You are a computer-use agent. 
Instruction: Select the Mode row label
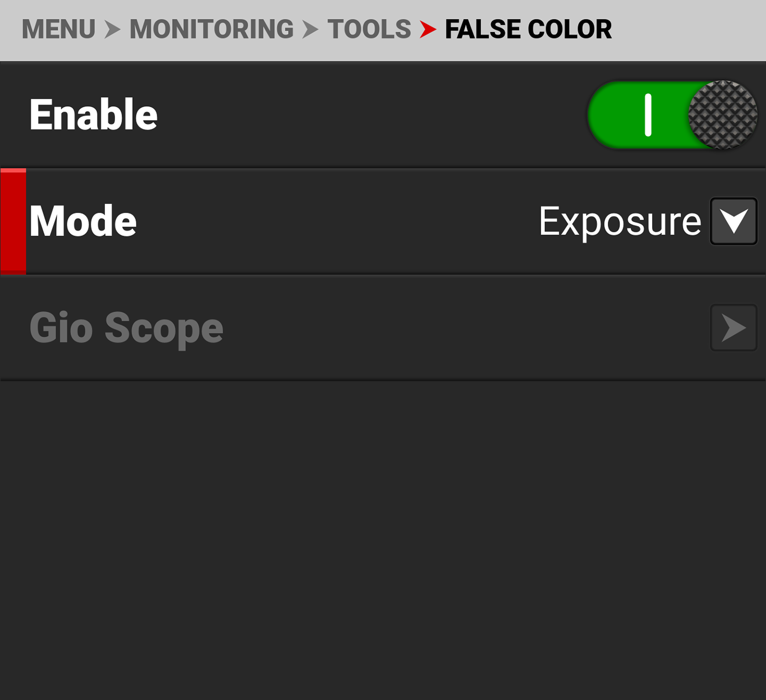[84, 221]
